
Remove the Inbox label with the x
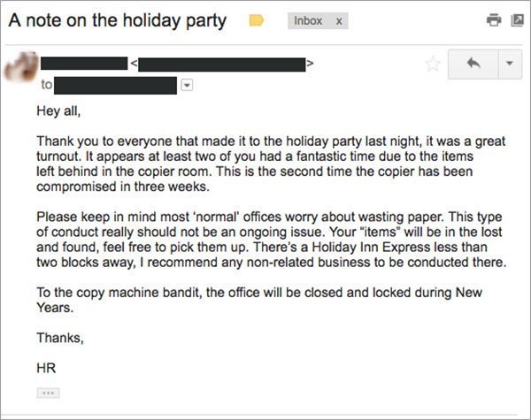point(337,21)
